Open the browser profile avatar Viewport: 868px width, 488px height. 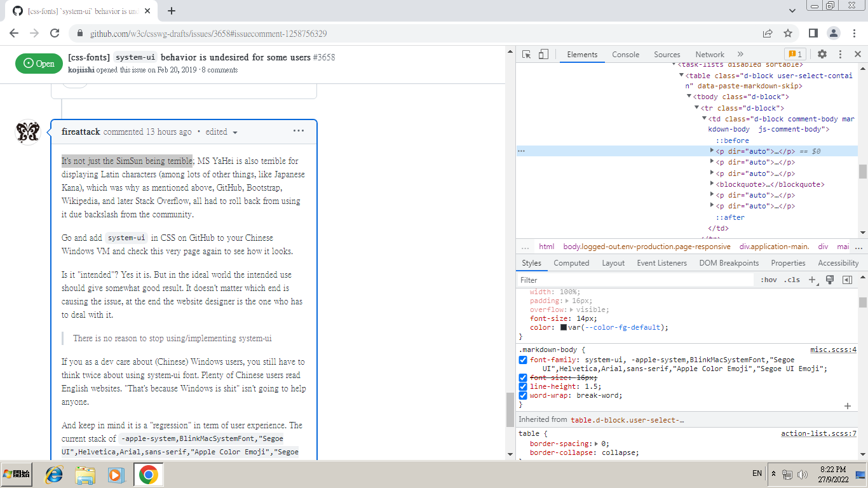pyautogui.click(x=834, y=33)
